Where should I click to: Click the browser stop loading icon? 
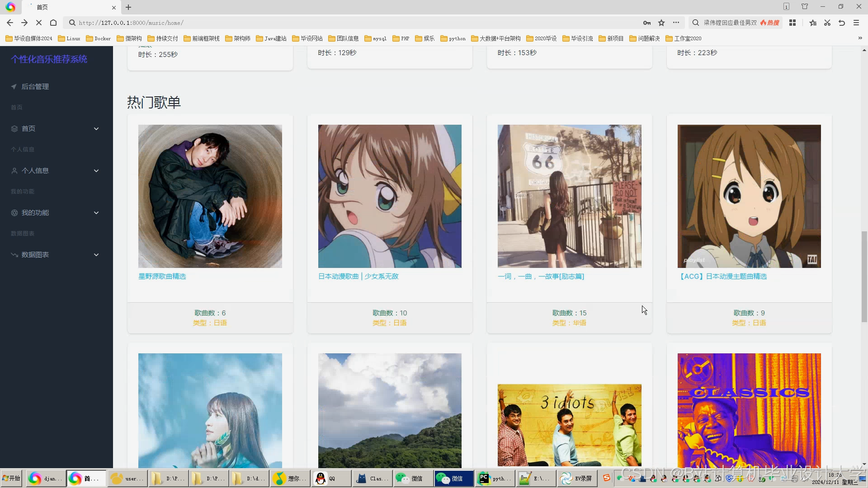point(39,23)
